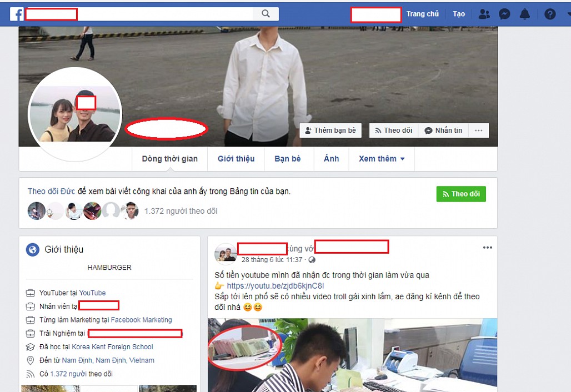
Task: Open the youtu.be video link
Action: click(275, 286)
